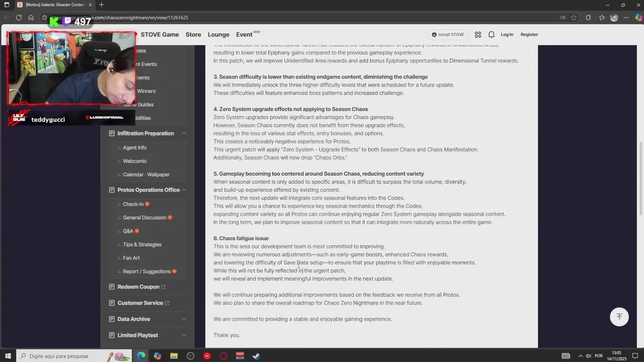Add this page to favorites with the star
The width and height of the screenshot is (644, 362).
coord(574,17)
